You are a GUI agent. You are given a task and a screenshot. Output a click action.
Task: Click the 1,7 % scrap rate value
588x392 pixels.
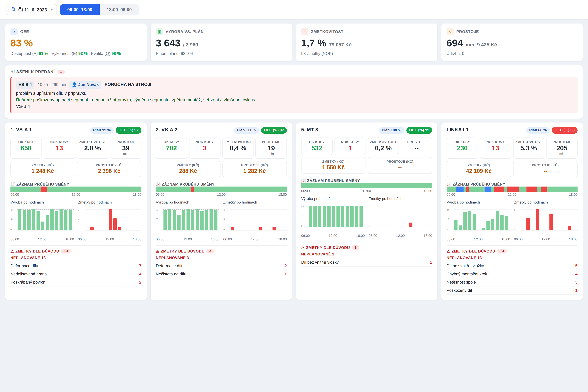pos(313,43)
